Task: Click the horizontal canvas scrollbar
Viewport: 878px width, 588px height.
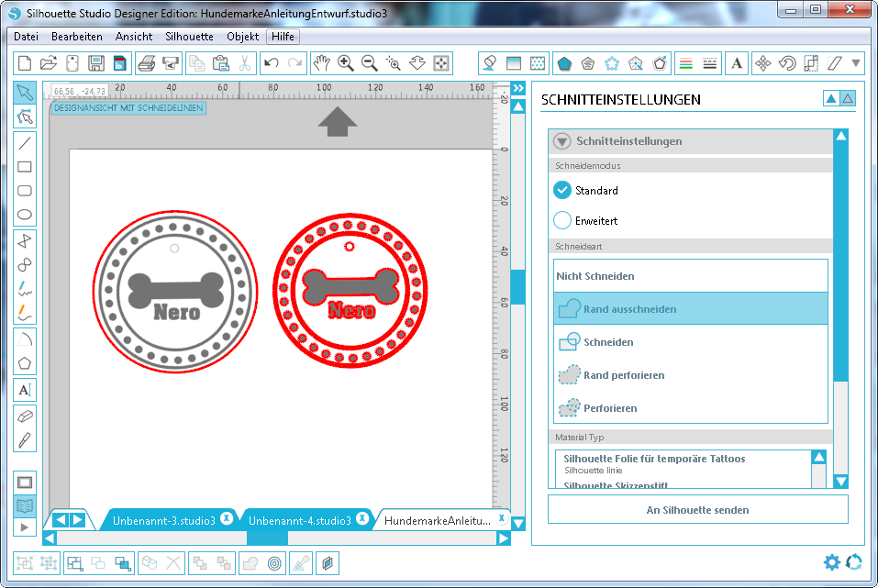Action: [275, 538]
